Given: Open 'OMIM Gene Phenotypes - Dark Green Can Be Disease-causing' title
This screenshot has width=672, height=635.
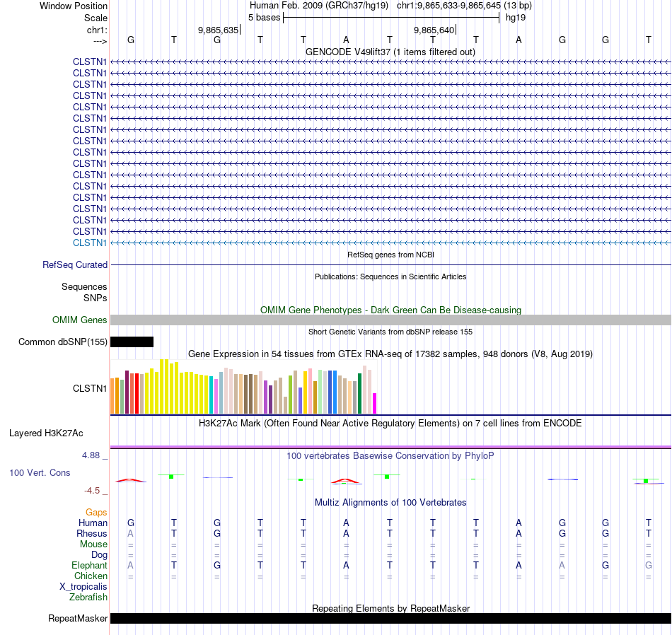Looking at the screenshot, I should click(x=390, y=310).
